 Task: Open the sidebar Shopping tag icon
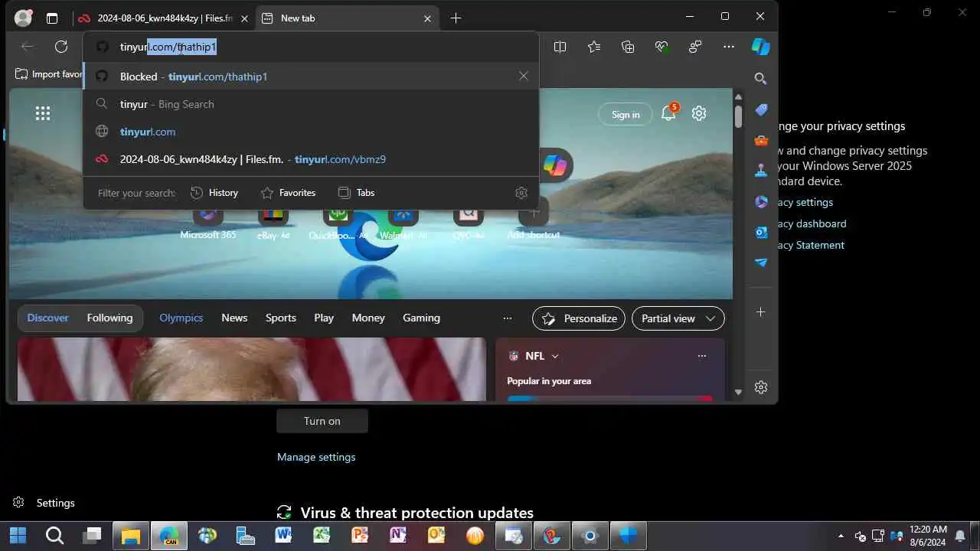(x=760, y=110)
